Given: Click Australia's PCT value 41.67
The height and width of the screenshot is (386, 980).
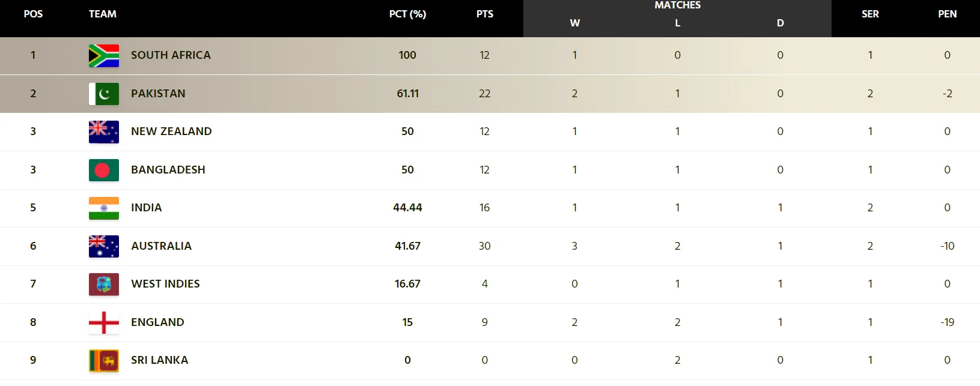Looking at the screenshot, I should tap(407, 246).
